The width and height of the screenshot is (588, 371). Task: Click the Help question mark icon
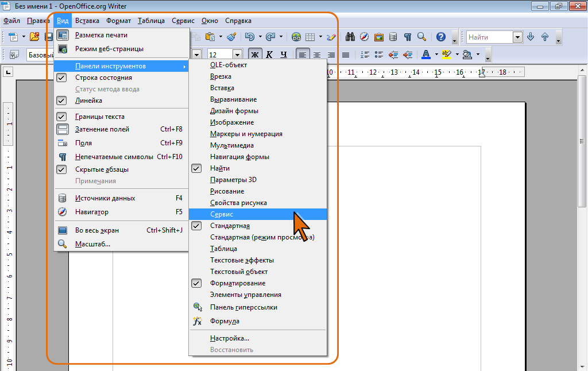(x=441, y=37)
